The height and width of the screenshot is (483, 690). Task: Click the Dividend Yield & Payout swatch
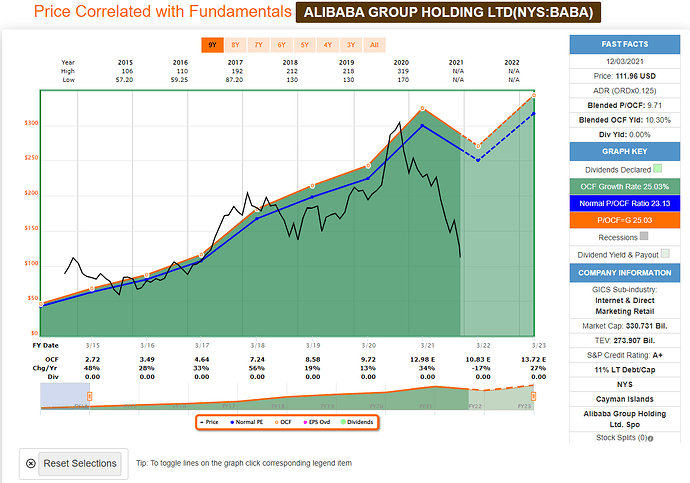(x=665, y=253)
